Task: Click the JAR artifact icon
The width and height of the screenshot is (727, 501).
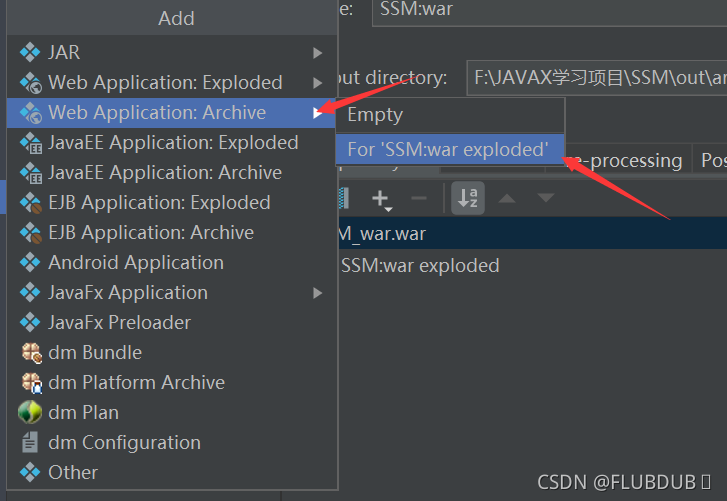Action: click(30, 52)
